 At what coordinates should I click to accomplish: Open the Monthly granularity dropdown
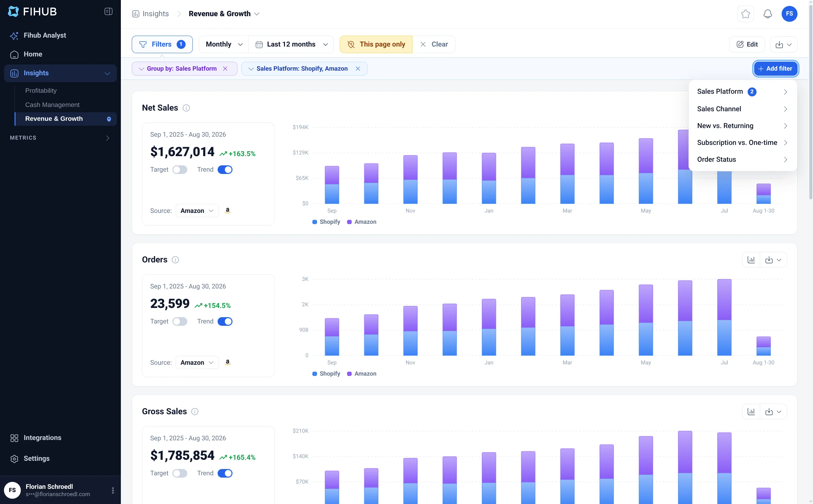coord(224,44)
